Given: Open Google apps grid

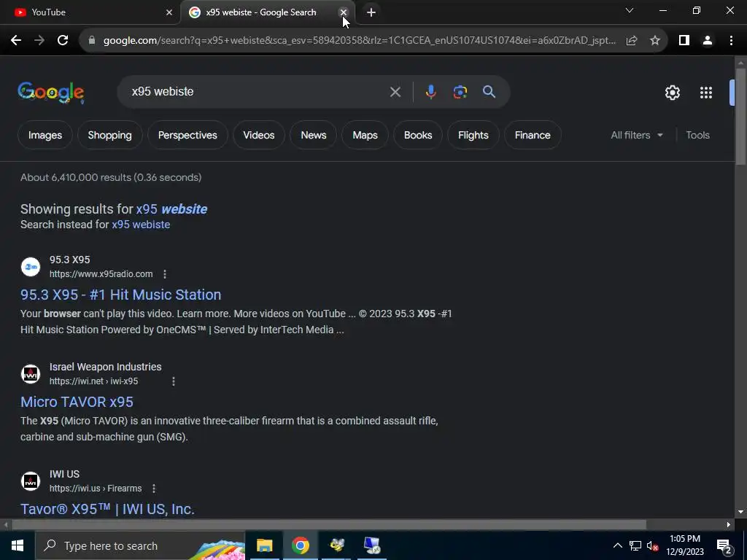Looking at the screenshot, I should click(x=706, y=93).
